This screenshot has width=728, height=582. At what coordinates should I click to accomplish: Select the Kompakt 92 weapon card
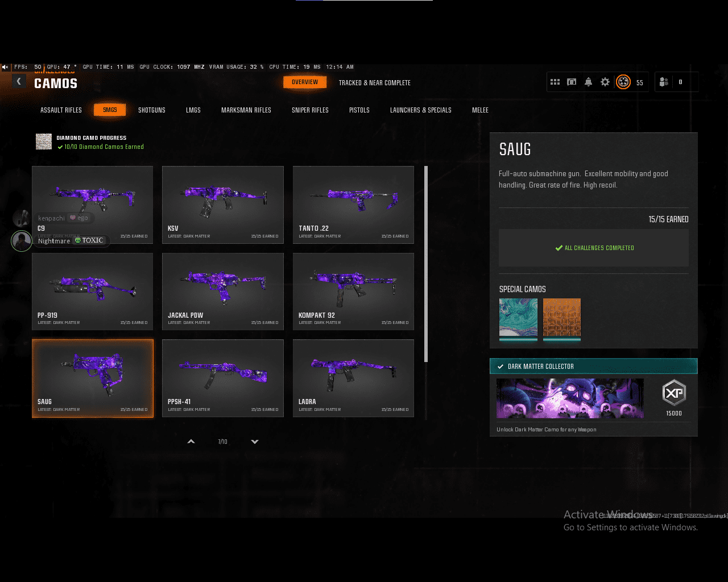point(353,292)
